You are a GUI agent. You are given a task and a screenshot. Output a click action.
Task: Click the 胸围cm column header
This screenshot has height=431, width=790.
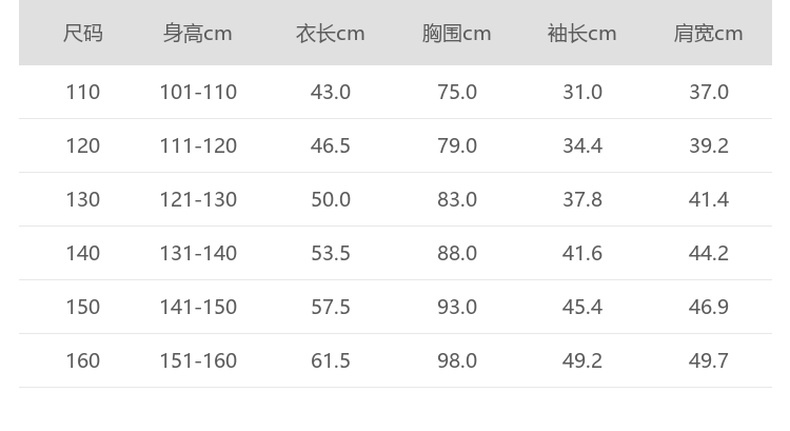(x=456, y=34)
